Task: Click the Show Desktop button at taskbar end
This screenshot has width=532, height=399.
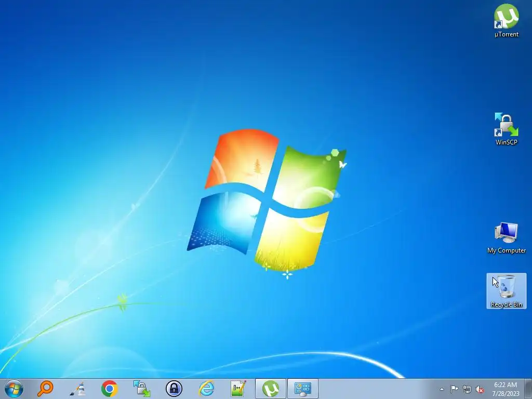Action: [528, 389]
